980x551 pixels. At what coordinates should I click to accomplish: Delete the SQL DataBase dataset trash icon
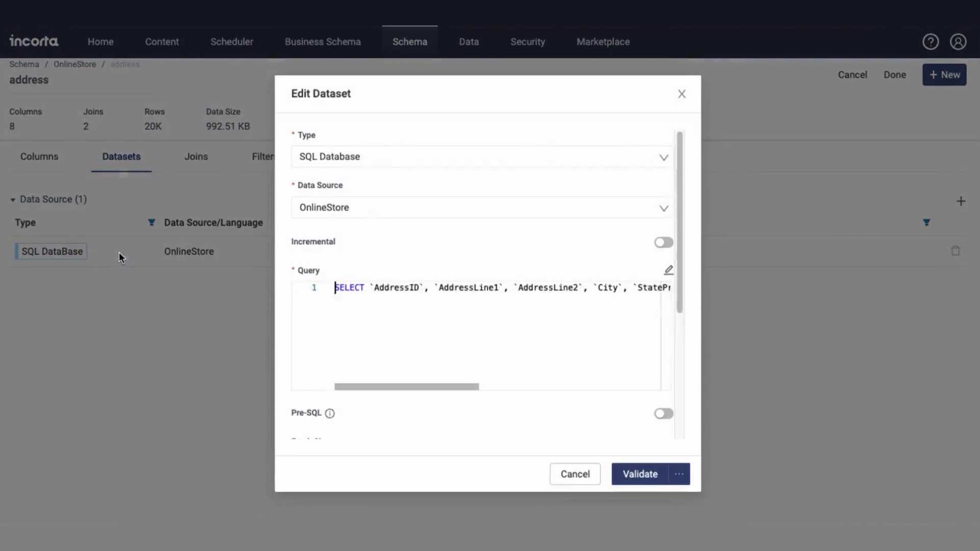(x=955, y=251)
